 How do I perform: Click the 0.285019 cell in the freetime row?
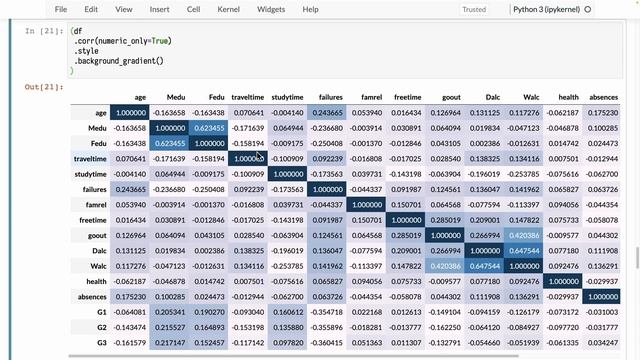[x=445, y=220]
